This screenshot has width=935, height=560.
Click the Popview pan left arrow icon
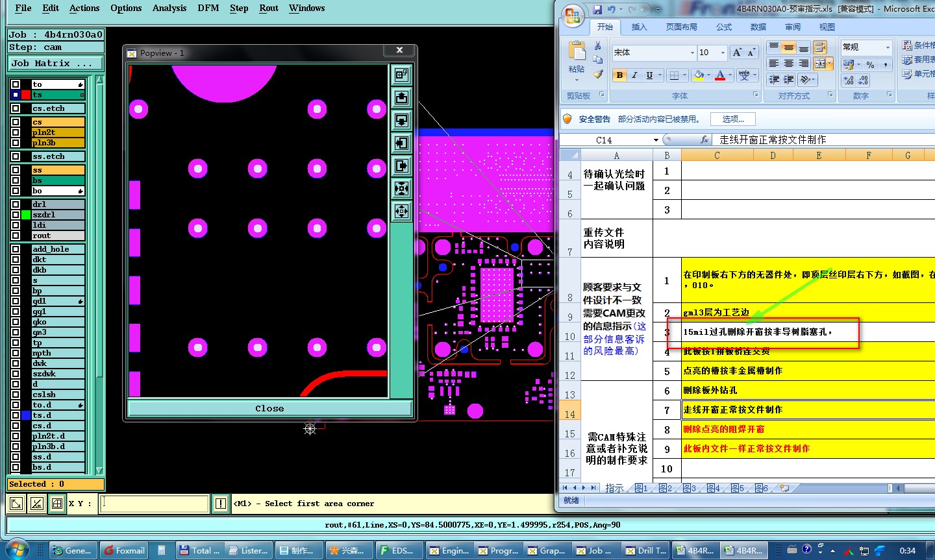tap(402, 143)
